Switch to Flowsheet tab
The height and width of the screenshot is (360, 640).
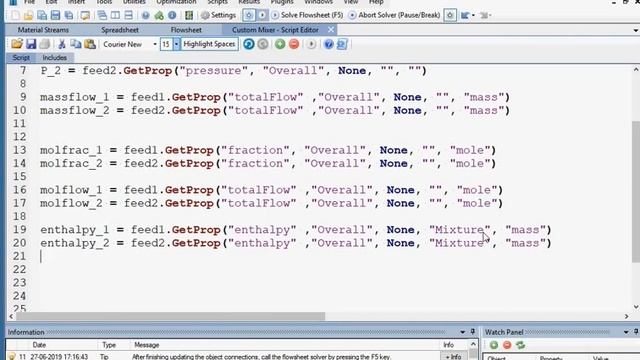click(186, 30)
